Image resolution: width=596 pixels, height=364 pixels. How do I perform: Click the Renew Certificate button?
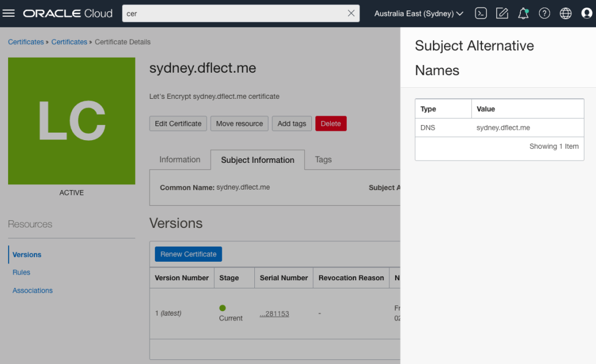pyautogui.click(x=188, y=254)
